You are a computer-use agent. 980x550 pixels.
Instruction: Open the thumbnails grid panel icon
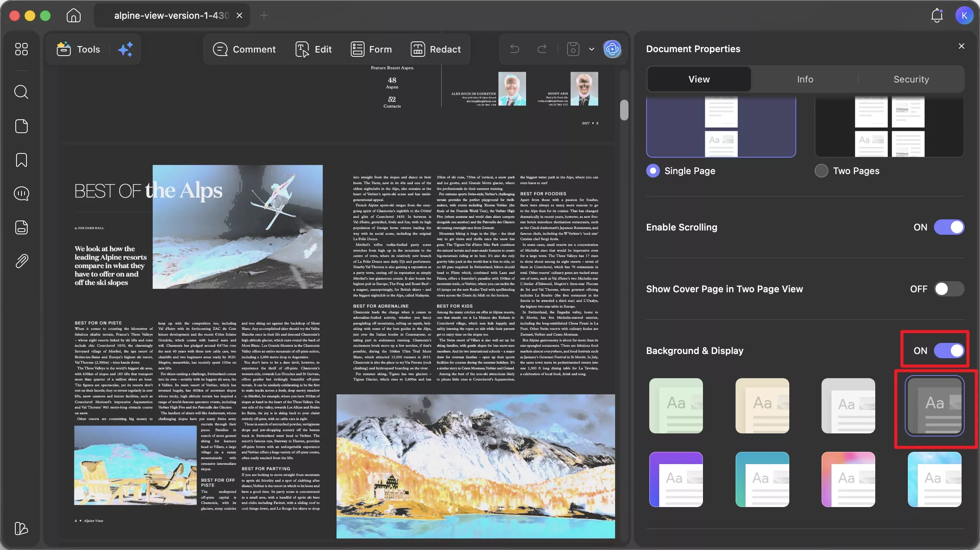[21, 49]
